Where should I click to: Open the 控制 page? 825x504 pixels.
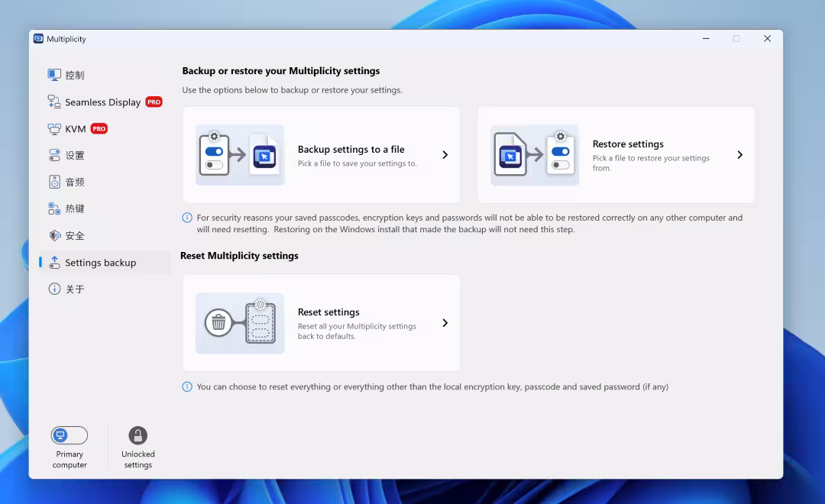tap(105, 76)
